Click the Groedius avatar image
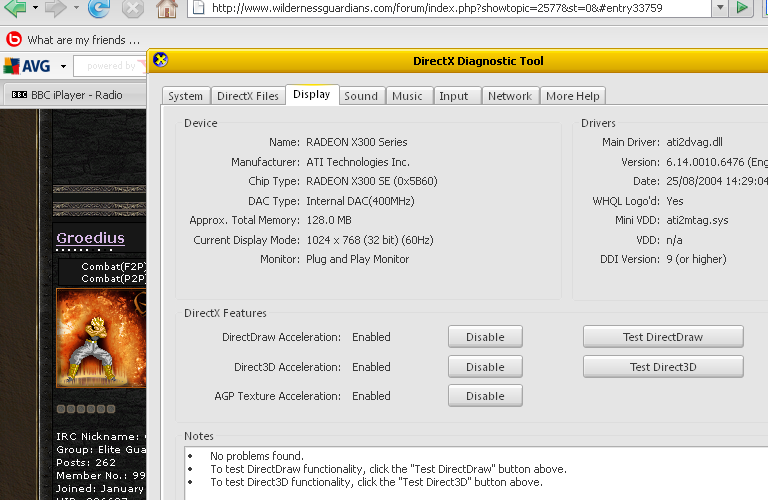 [101, 337]
